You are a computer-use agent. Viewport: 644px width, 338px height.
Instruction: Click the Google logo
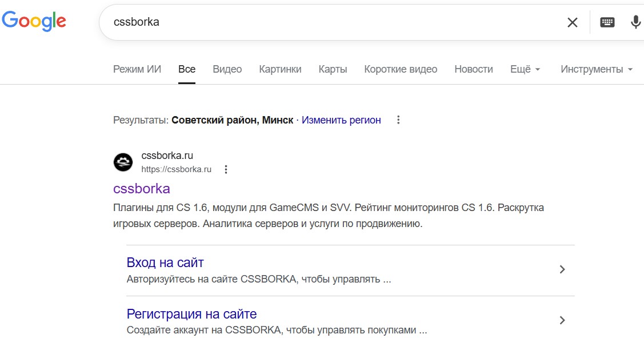pyautogui.click(x=34, y=21)
